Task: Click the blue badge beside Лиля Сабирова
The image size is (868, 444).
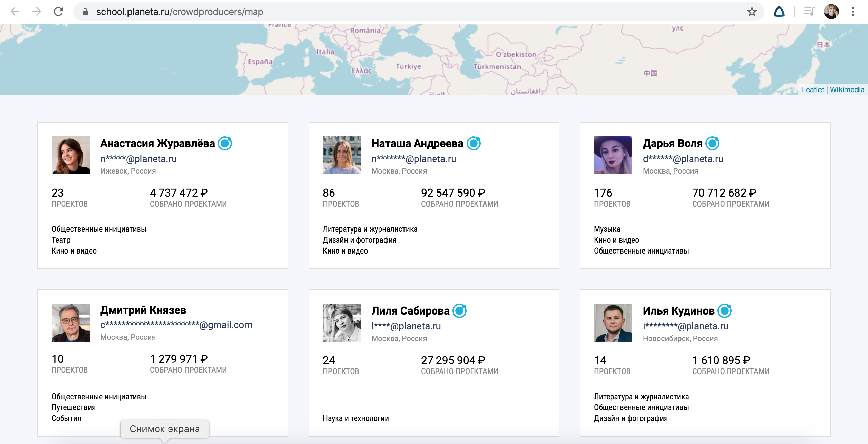Action: tap(460, 311)
